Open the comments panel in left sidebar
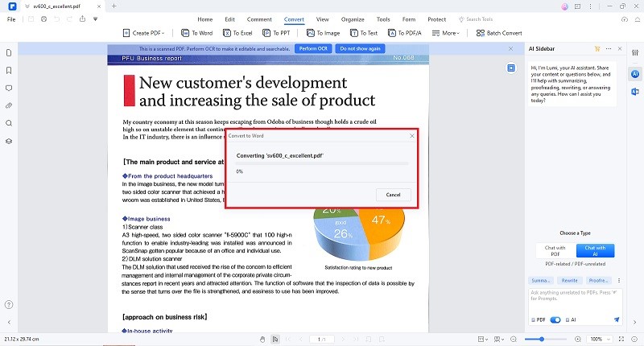 coord(9,89)
